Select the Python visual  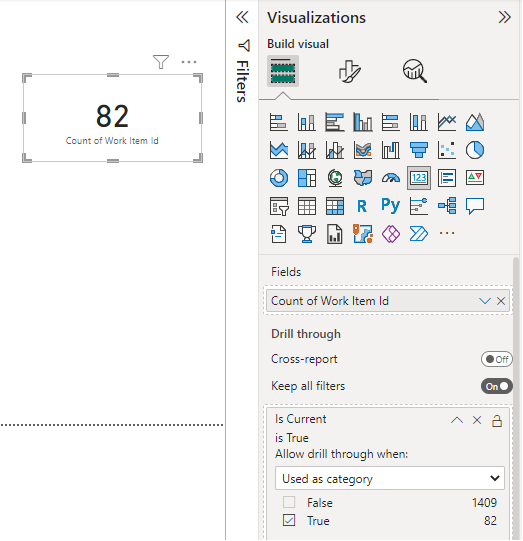point(391,206)
